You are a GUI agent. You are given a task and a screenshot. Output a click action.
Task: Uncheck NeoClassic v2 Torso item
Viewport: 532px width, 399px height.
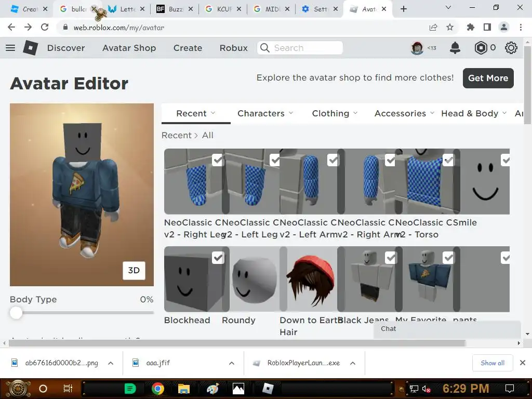(448, 160)
